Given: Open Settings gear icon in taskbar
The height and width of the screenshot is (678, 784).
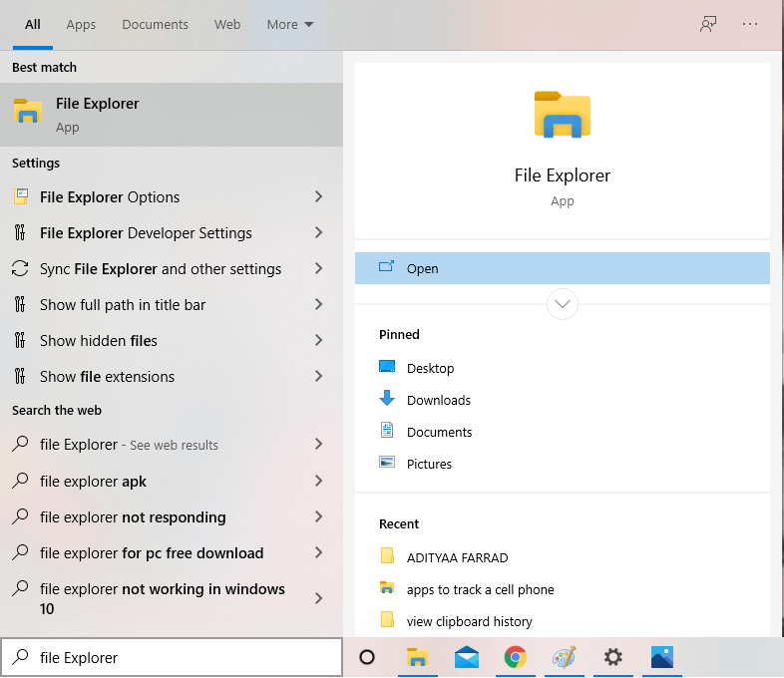Looking at the screenshot, I should [x=613, y=657].
